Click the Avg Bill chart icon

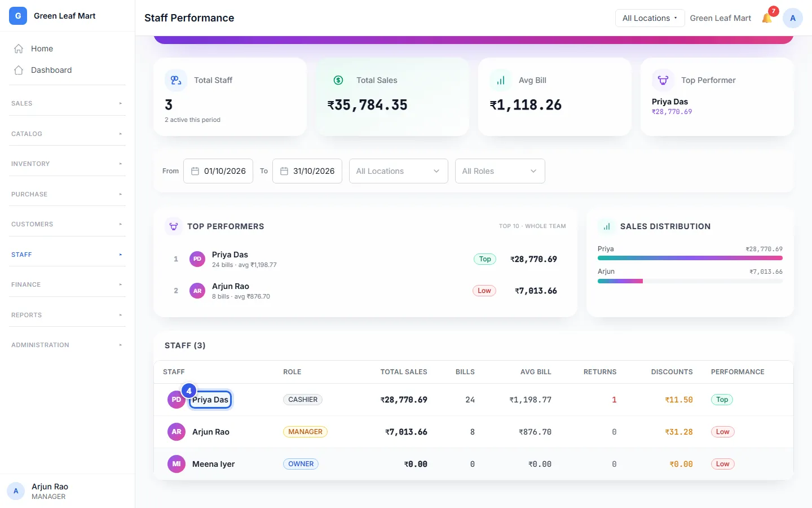point(501,80)
